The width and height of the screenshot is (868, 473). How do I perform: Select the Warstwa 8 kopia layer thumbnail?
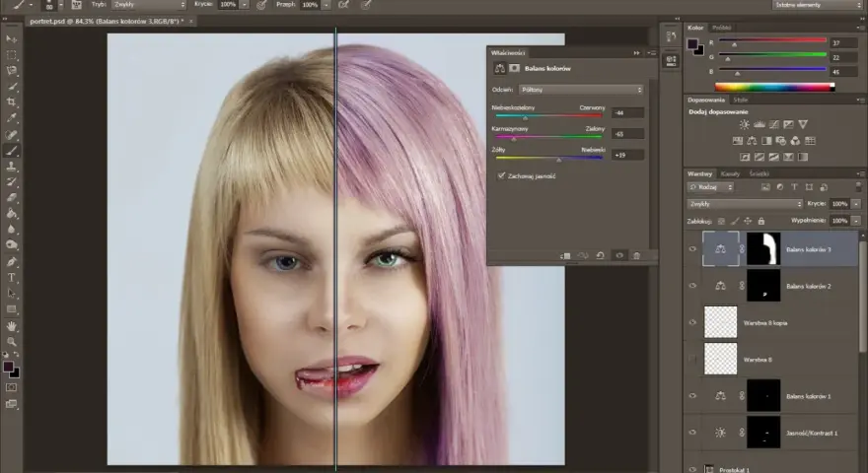721,322
